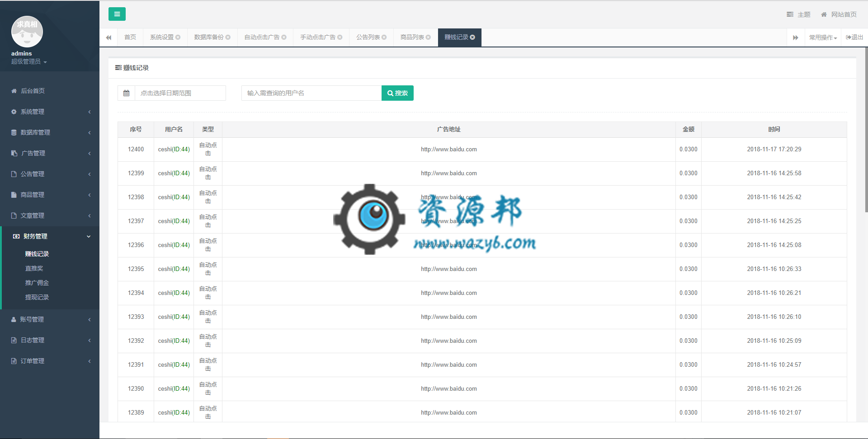Close the active 赚钱记录 tab

[x=472, y=37]
